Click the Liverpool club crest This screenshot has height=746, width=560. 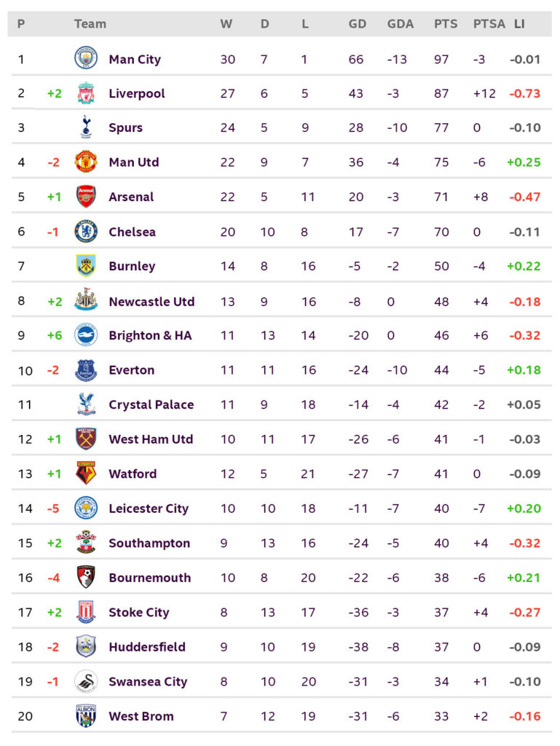pyautogui.click(x=86, y=93)
